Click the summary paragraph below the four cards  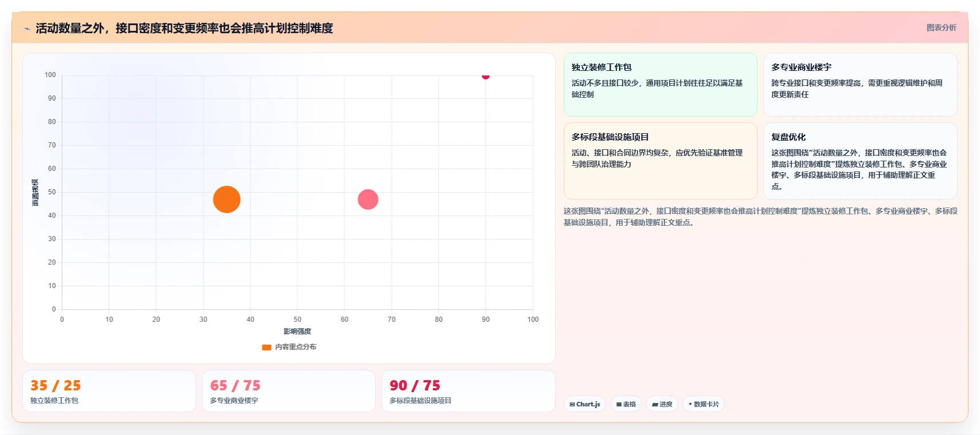pos(760,217)
